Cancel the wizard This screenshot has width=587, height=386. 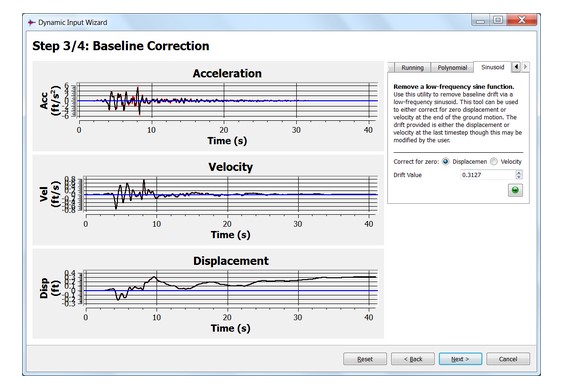coord(508,359)
